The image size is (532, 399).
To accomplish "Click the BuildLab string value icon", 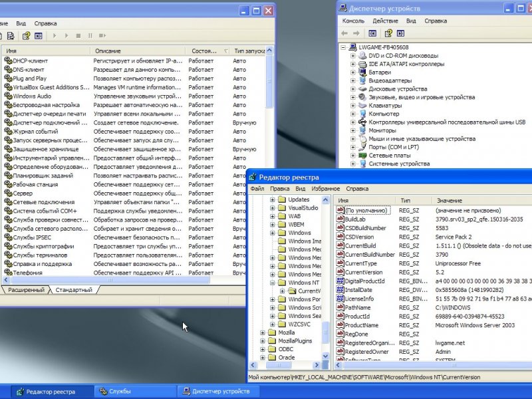I will [340, 219].
